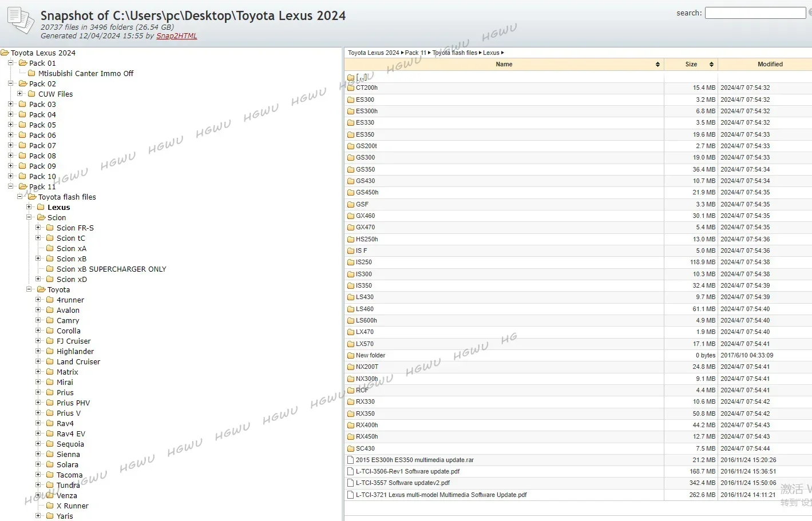Click the Tacoma folder icon in tree
Screen dimensions: 812x521
coord(50,475)
